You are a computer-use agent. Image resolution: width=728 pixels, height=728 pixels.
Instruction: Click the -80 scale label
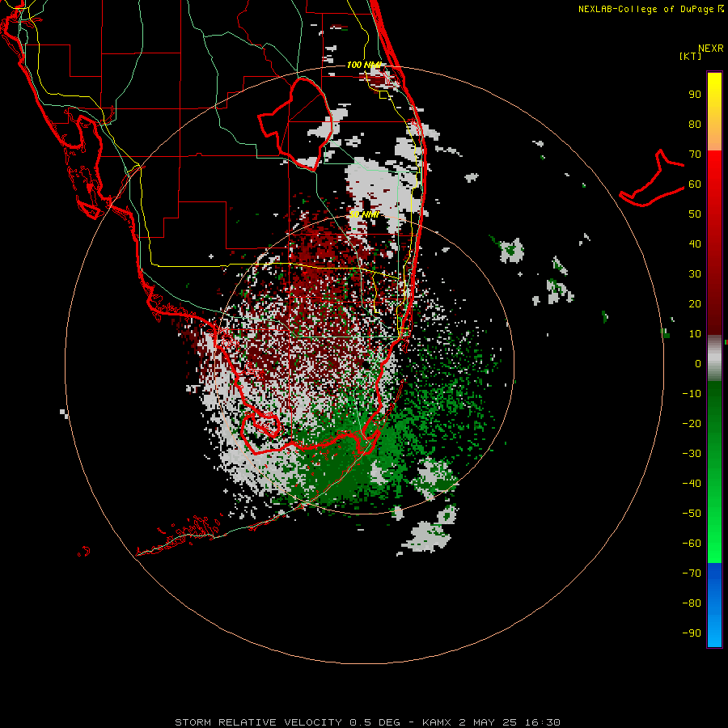[692, 603]
